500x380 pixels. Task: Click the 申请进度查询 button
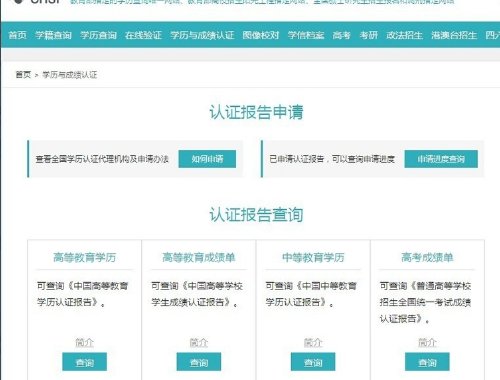[441, 159]
